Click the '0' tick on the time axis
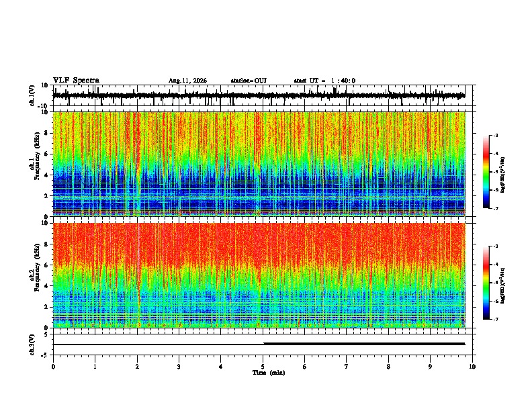532x411 pixels. (53, 367)
